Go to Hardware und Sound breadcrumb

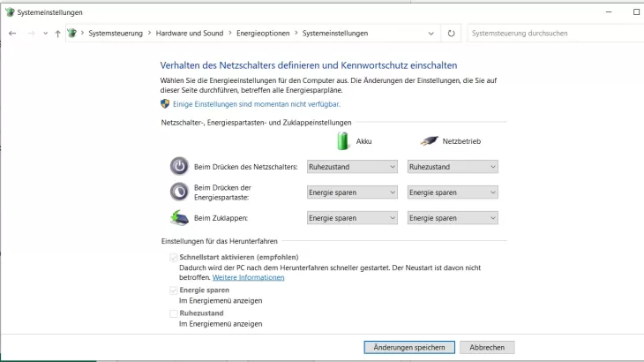pyautogui.click(x=189, y=34)
